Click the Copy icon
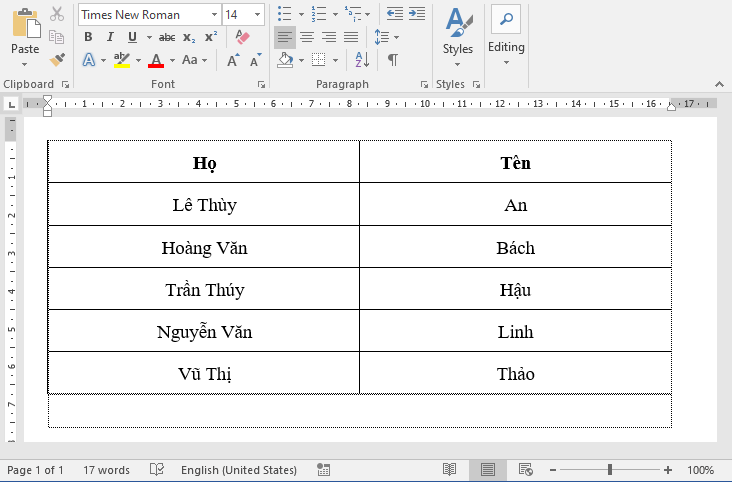The width and height of the screenshot is (732, 482). point(56,37)
